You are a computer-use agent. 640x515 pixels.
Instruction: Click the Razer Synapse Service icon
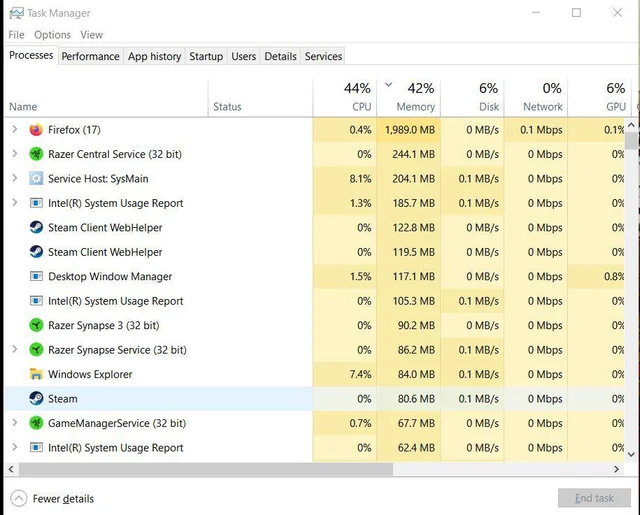[36, 350]
